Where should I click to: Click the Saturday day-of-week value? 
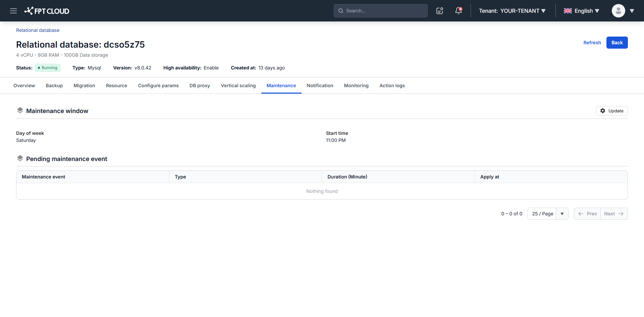pos(26,140)
